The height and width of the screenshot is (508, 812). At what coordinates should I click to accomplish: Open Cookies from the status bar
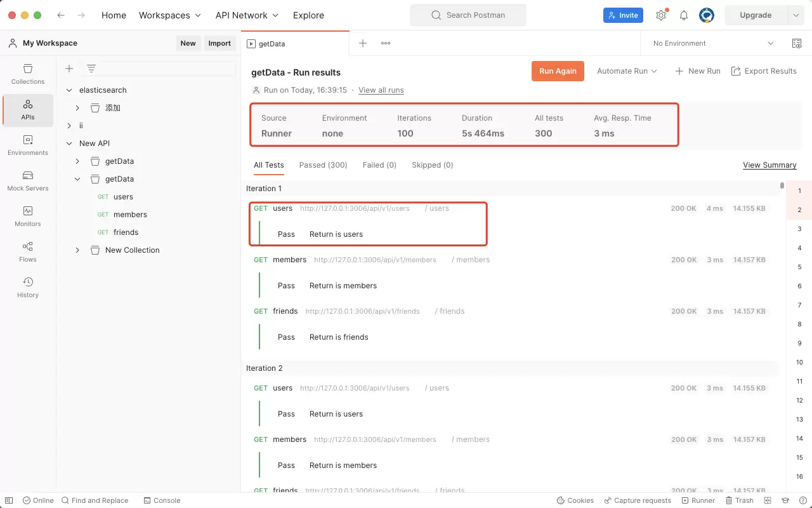[575, 500]
